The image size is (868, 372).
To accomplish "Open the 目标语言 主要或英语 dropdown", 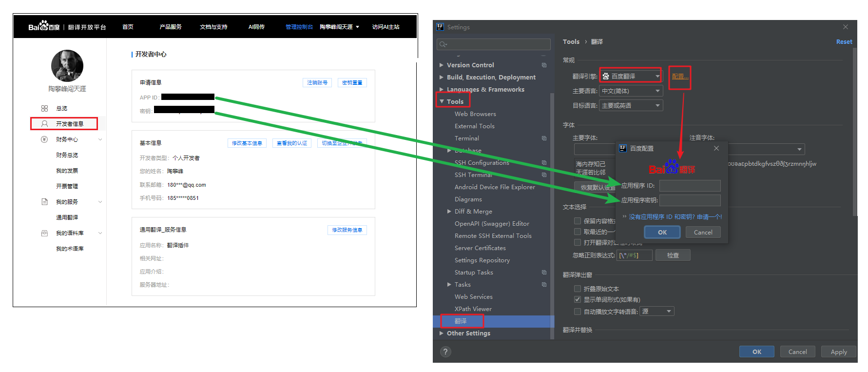I will coord(631,105).
